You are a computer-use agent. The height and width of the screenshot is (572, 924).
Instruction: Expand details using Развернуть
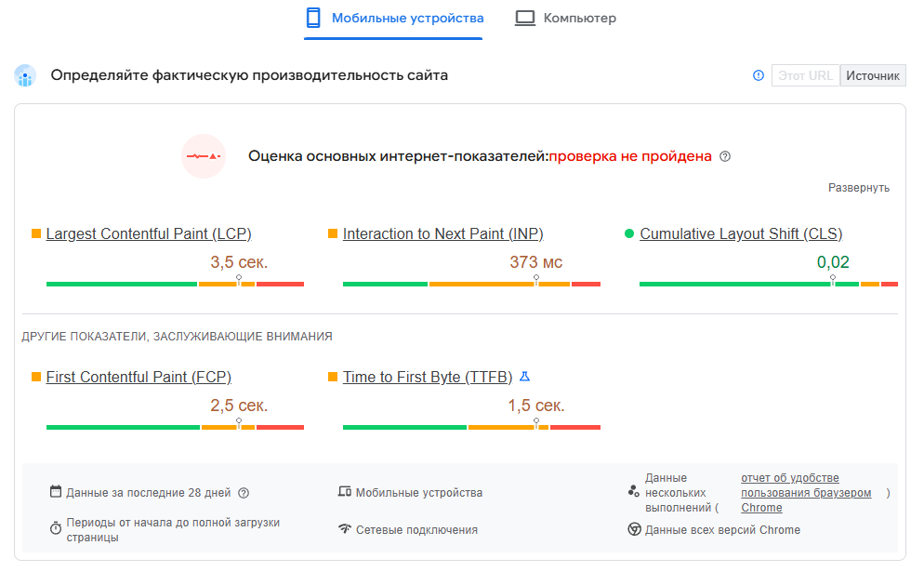(859, 189)
